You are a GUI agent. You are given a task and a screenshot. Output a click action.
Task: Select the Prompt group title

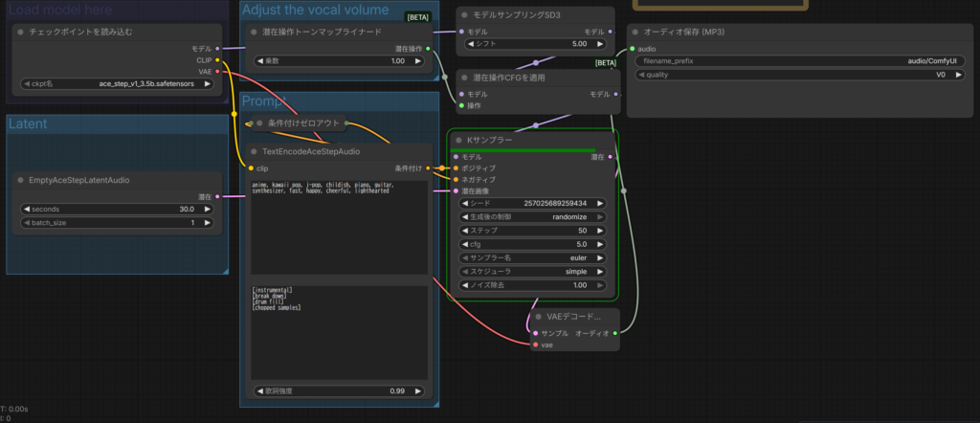pos(263,102)
